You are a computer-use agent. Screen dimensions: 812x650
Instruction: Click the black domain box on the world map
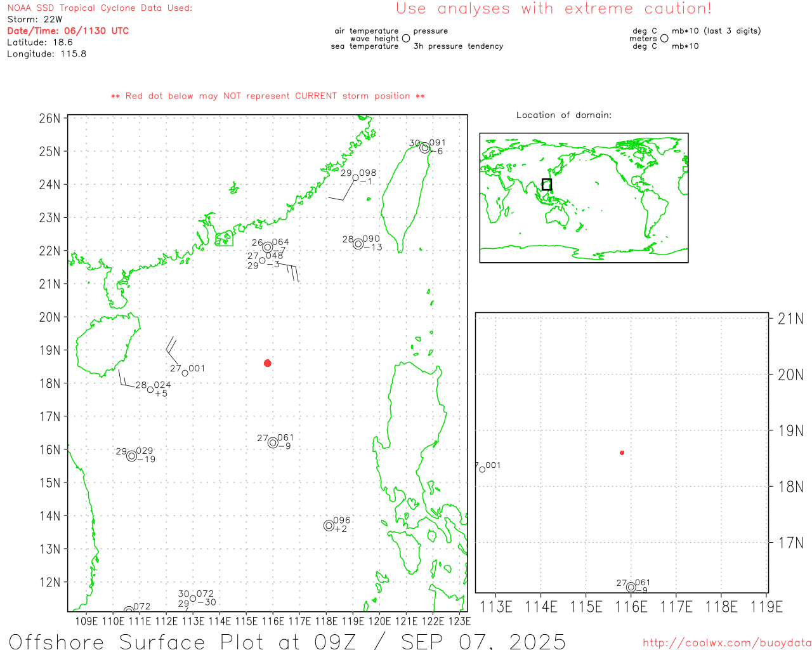[547, 185]
